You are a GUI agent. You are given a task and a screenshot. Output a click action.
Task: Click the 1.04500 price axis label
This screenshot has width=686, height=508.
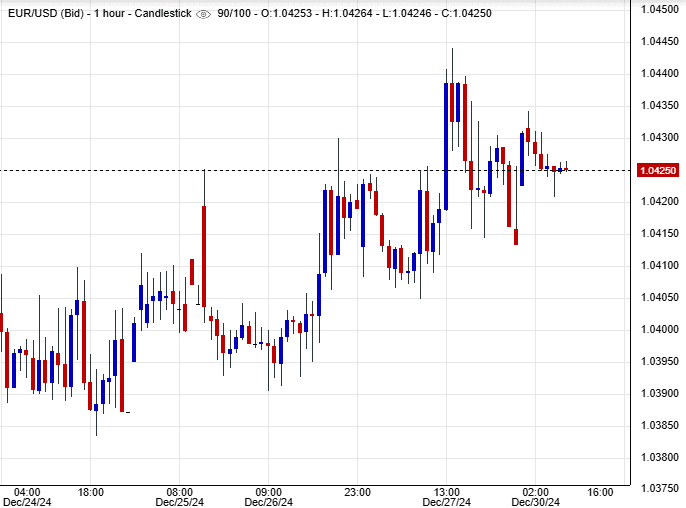coord(661,9)
